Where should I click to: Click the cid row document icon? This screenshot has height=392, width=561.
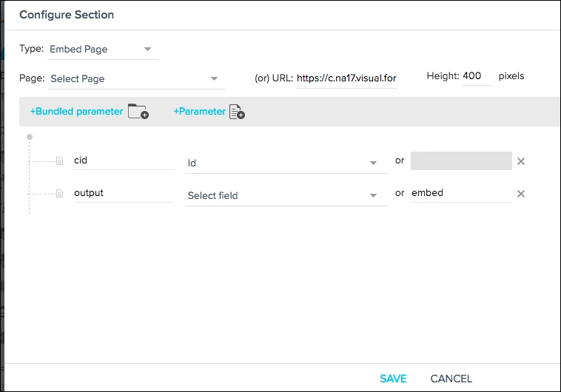pyautogui.click(x=60, y=161)
